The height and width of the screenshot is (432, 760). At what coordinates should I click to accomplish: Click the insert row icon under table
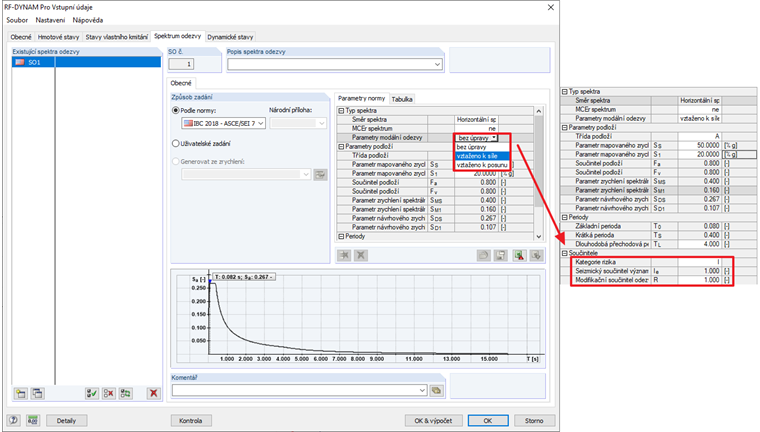coord(344,256)
